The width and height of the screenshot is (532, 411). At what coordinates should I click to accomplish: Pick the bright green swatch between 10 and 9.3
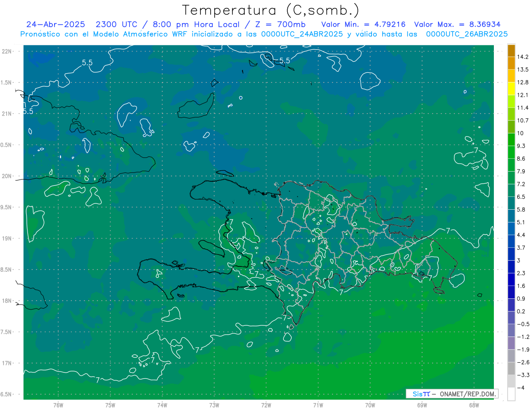511,140
